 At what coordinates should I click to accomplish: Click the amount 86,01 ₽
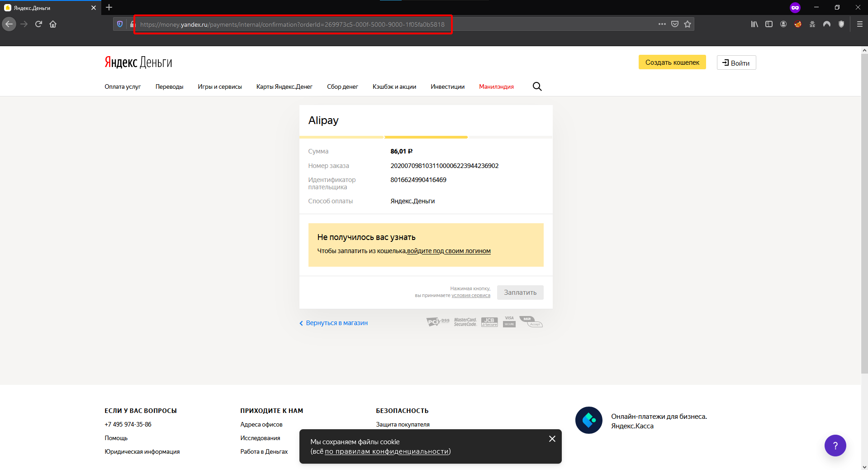(x=402, y=151)
